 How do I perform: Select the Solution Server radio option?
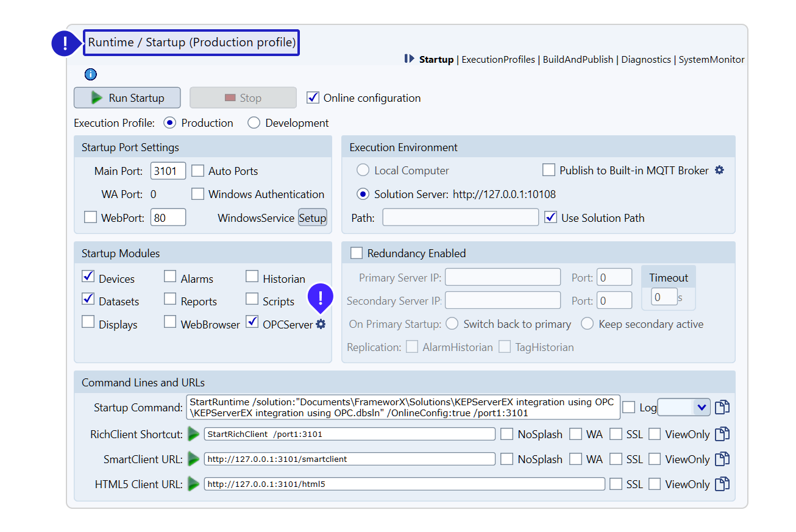[363, 194]
